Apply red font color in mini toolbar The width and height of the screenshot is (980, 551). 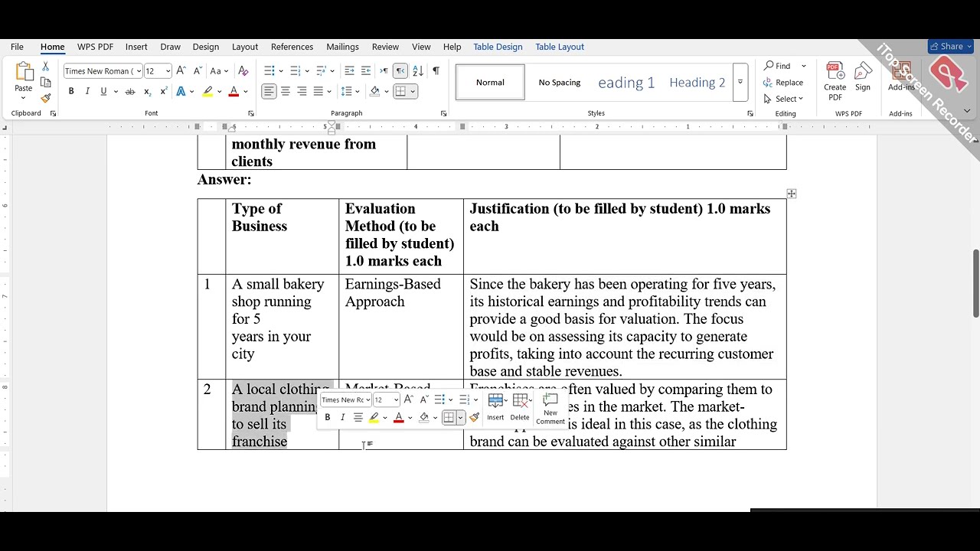click(x=398, y=417)
